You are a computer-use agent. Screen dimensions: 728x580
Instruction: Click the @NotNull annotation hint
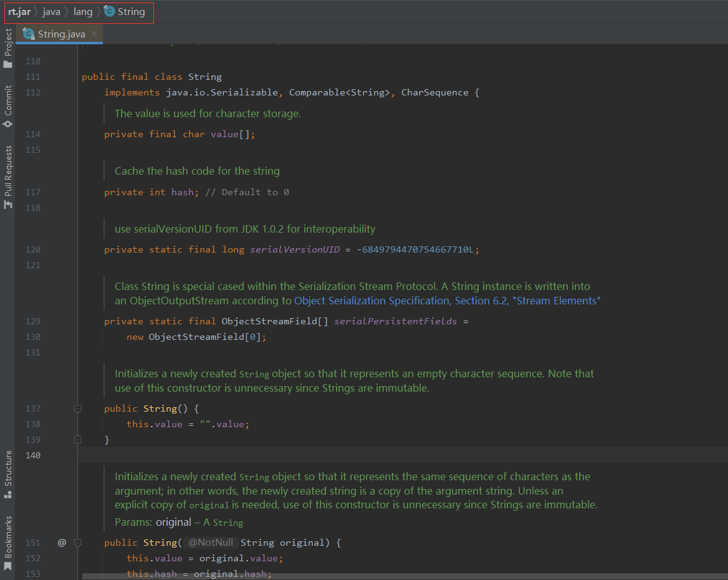coord(211,543)
